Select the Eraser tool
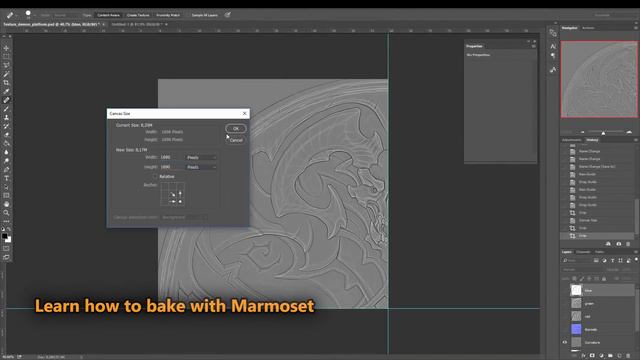This screenshot has width=640, height=360. click(x=6, y=135)
